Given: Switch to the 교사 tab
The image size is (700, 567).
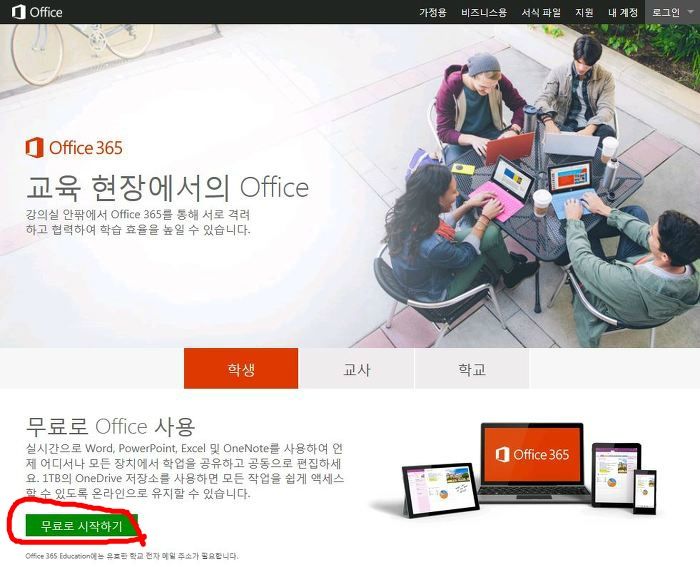Looking at the screenshot, I should (356, 369).
